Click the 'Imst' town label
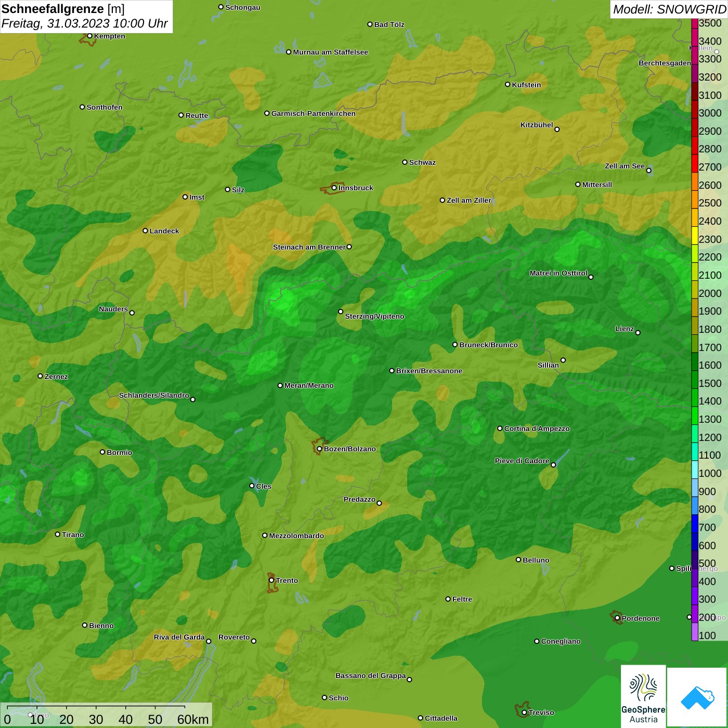728x728 pixels. 197,197
